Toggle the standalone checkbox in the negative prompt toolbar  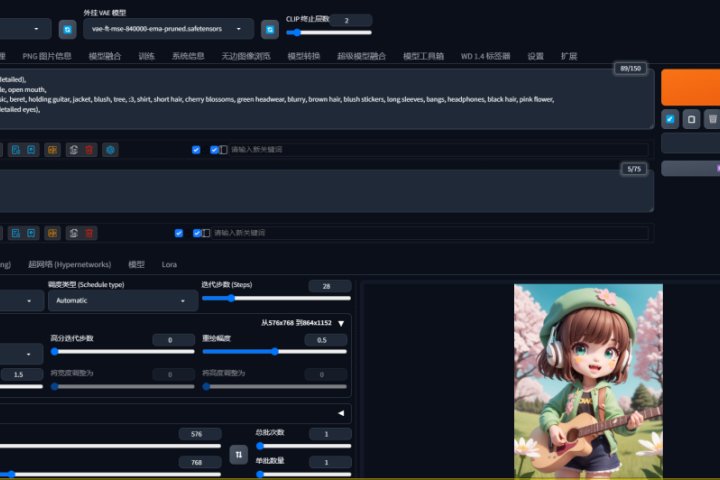click(179, 233)
